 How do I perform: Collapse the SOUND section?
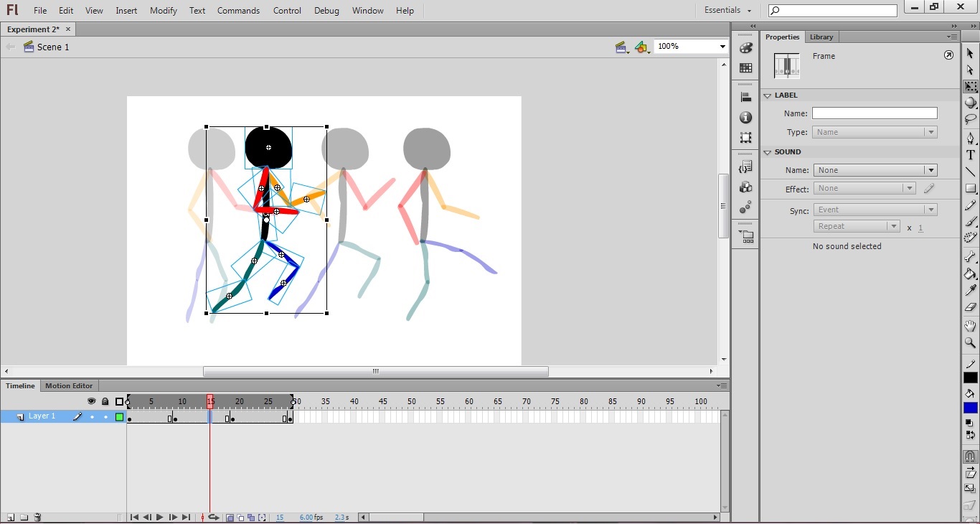767,152
